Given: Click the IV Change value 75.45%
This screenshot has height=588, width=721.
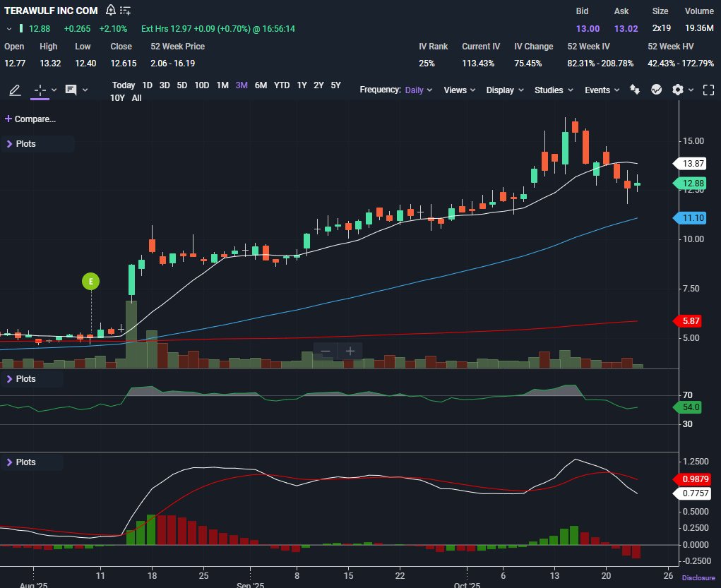Looking at the screenshot, I should point(528,64).
